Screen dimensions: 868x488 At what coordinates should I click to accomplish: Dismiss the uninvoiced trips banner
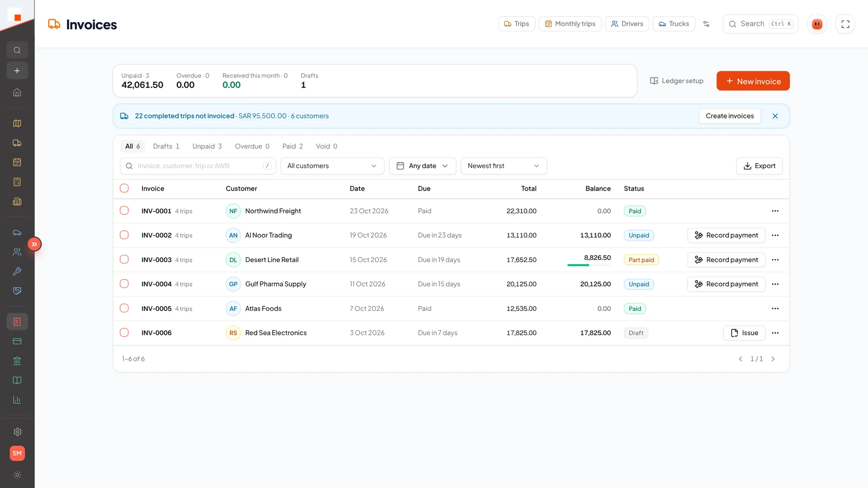click(775, 116)
